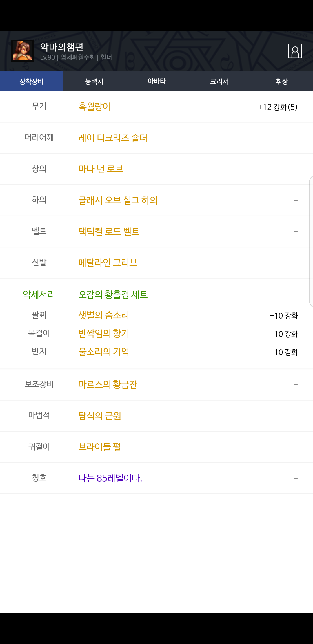The image size is (313, 644).
Task: View the 메탈라인 그리브 shoes item
Action: [x=108, y=263]
